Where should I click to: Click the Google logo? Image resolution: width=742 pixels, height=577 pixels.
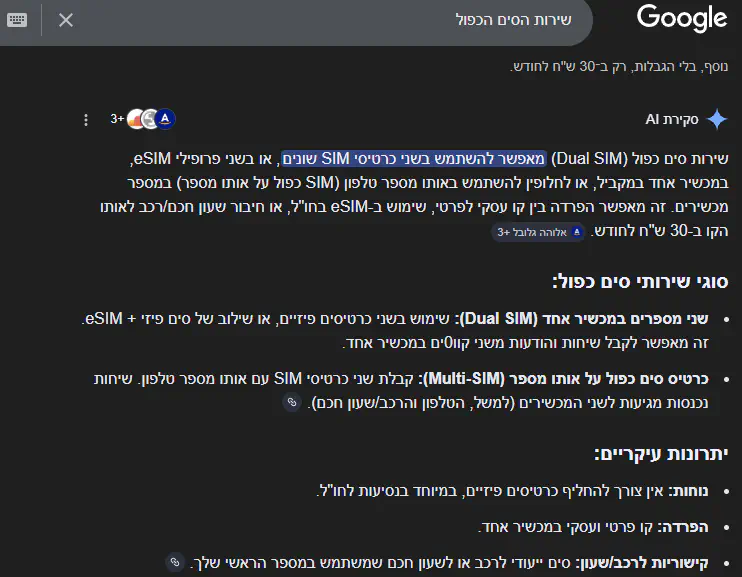coord(682,18)
